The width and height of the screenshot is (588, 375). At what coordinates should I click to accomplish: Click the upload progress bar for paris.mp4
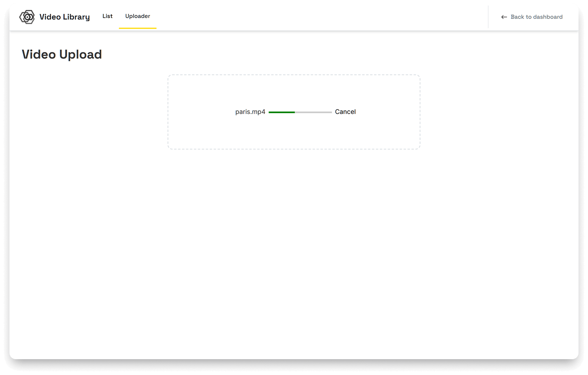click(300, 112)
